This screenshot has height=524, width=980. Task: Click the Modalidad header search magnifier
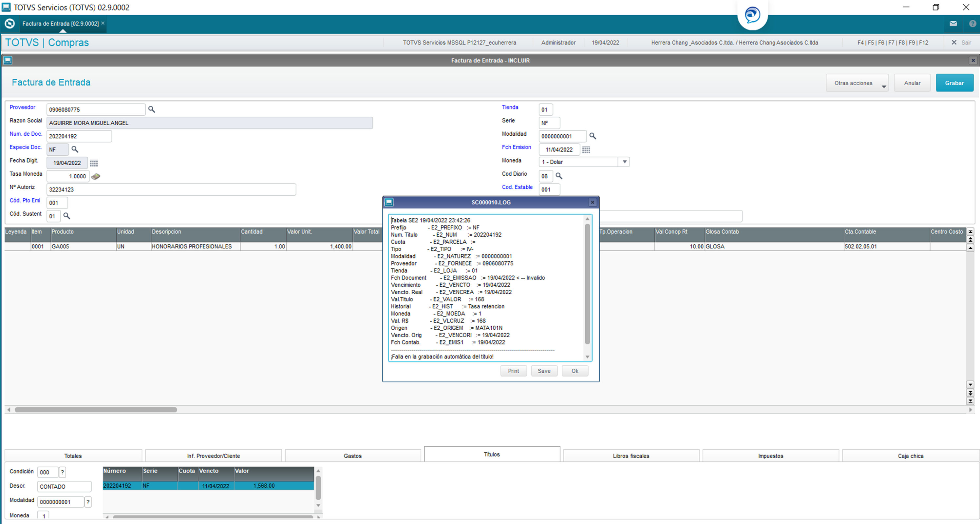tap(593, 136)
